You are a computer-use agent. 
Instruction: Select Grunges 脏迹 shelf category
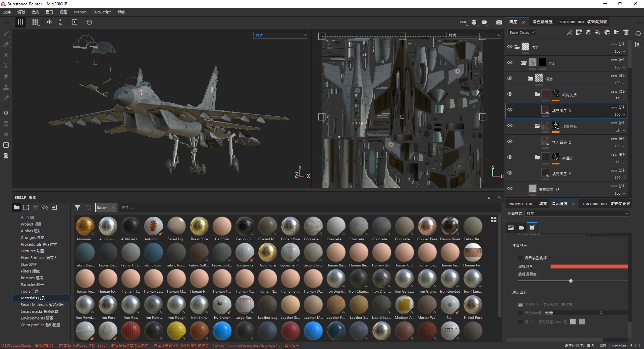33,238
